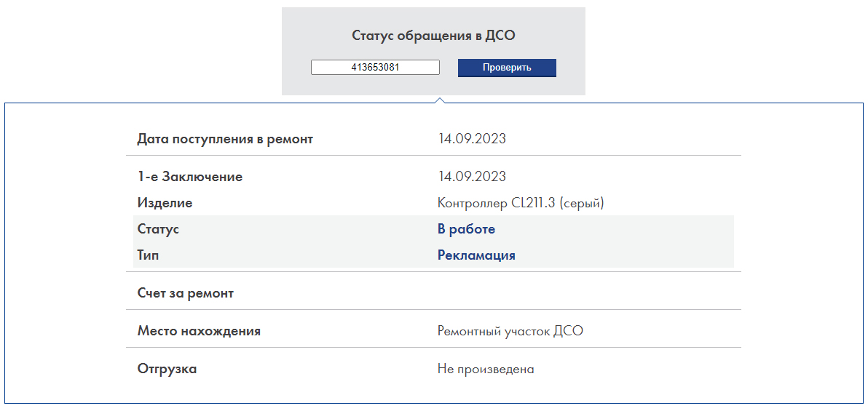868x411 pixels.
Task: Select the Изделие label
Action: (165, 203)
